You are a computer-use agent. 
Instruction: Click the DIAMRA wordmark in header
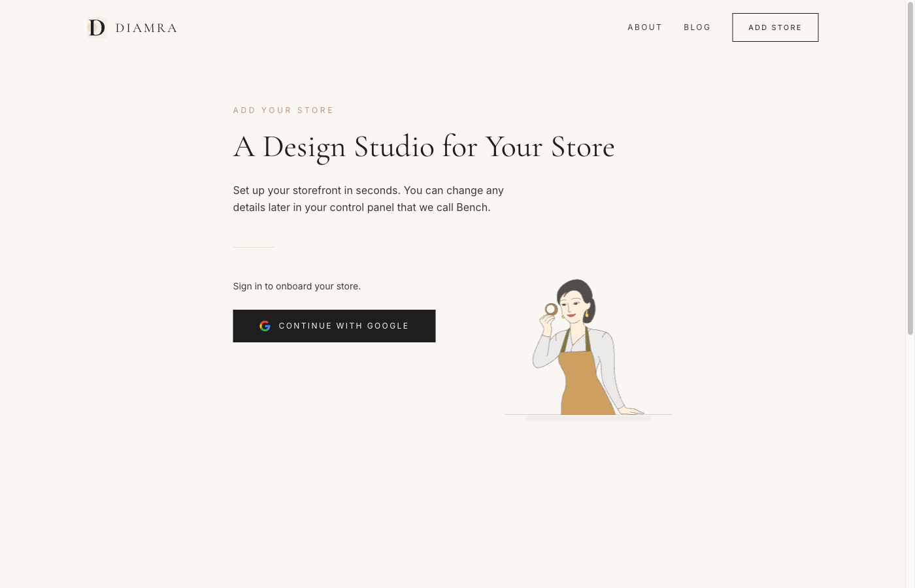coord(146,28)
